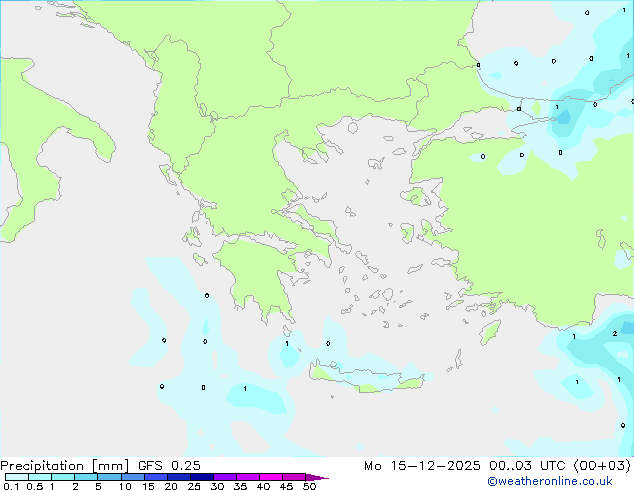634x490 pixels.
Task: Pick the blue swatch between 10 and 15
Action: pos(133,477)
